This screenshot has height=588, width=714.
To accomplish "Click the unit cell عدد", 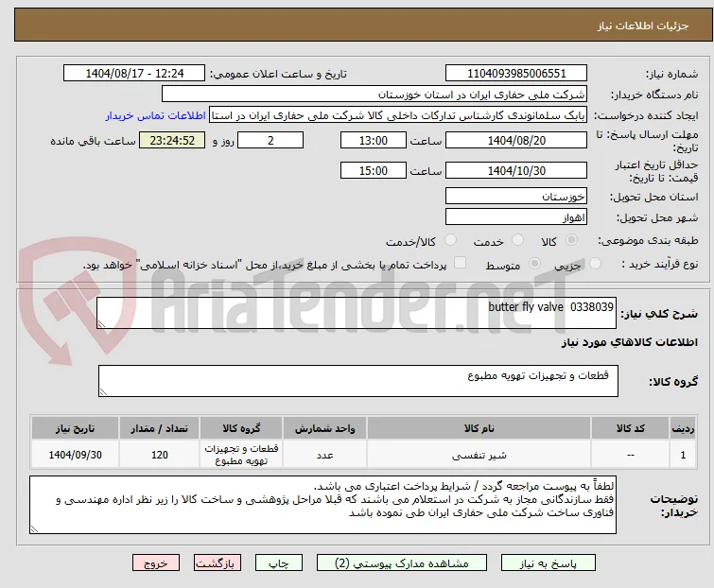I will pyautogui.click(x=324, y=455).
